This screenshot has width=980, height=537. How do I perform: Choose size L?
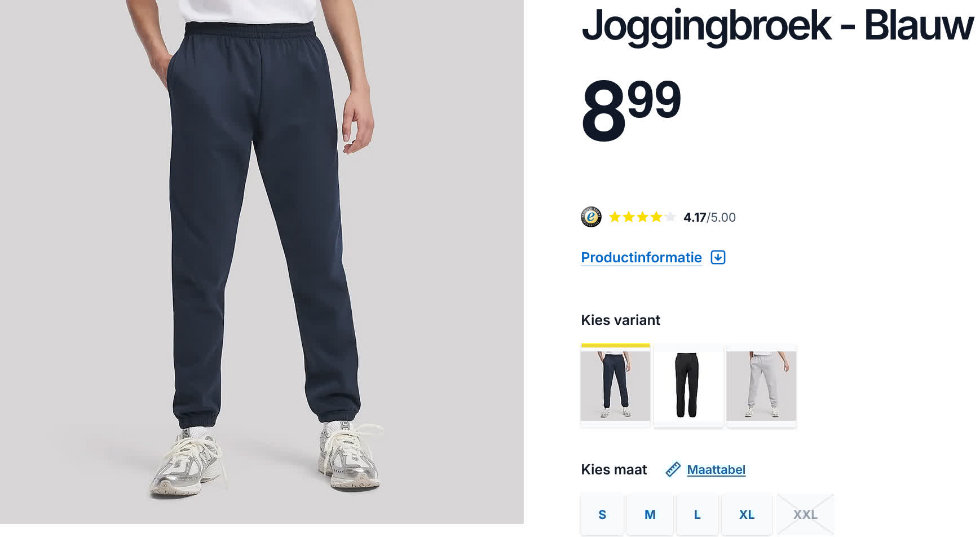pyautogui.click(x=698, y=514)
